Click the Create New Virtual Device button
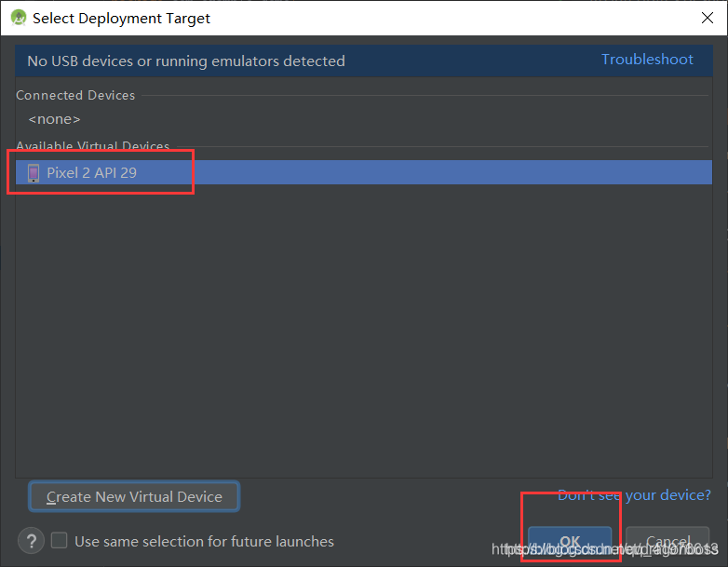 click(x=134, y=496)
